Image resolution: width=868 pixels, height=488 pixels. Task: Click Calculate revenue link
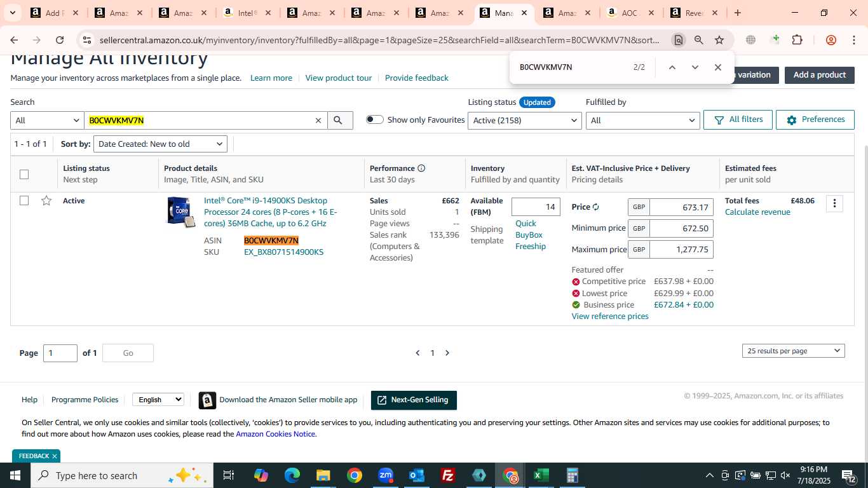[757, 212]
